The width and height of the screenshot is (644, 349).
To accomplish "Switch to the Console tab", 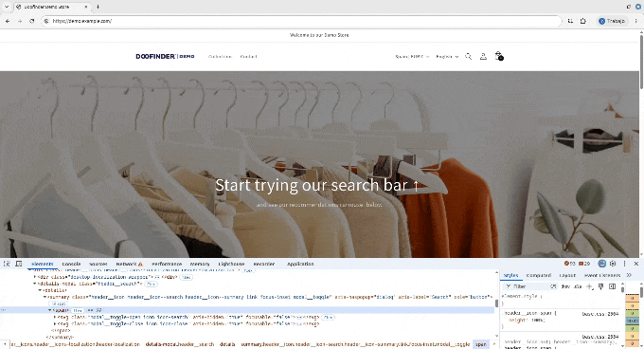I will [x=71, y=264].
